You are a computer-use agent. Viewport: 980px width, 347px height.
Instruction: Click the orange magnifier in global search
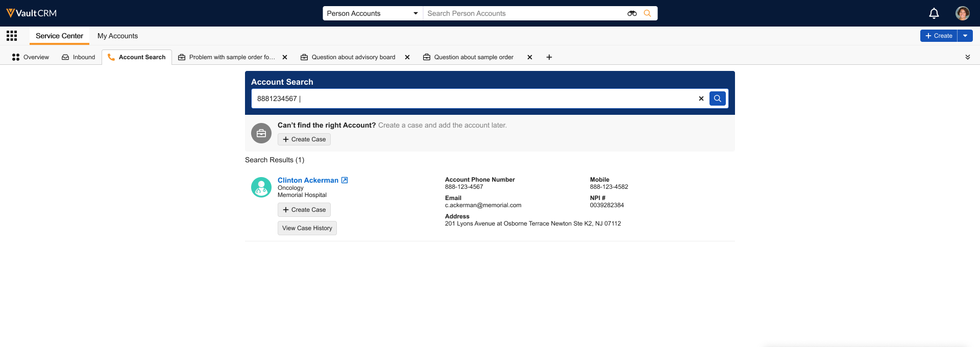click(647, 13)
